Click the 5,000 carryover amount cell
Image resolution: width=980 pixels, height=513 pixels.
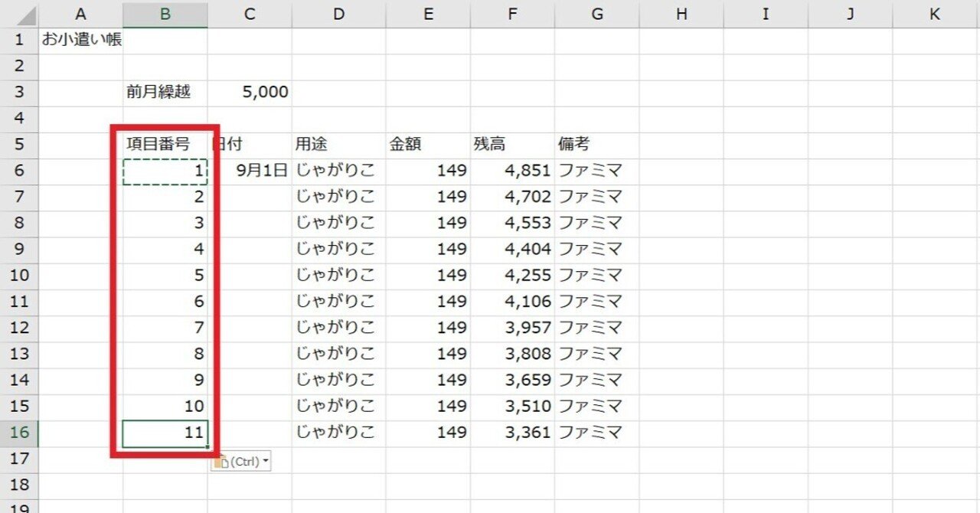249,92
